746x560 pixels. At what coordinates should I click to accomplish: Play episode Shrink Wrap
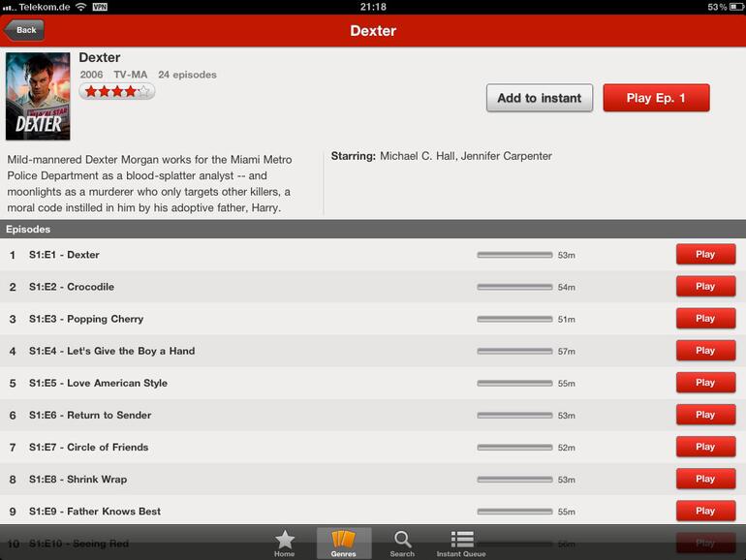coord(705,479)
